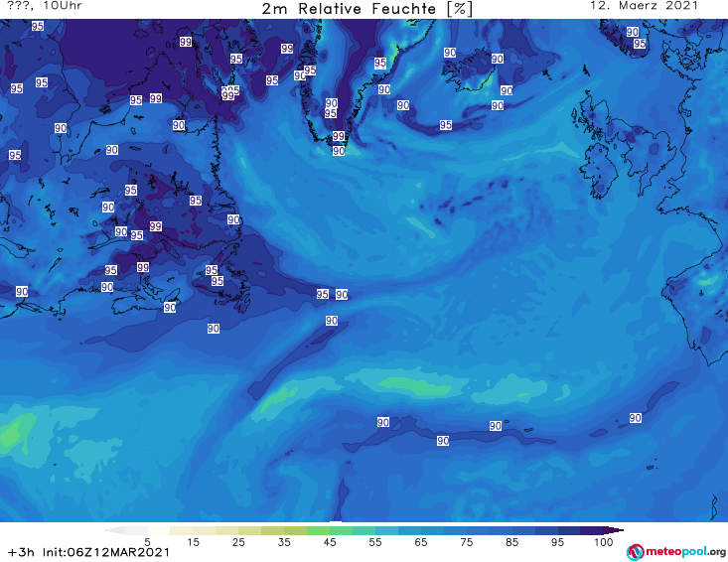
Task: Click the "???, 10Uhr" time label
Action: 45,6
